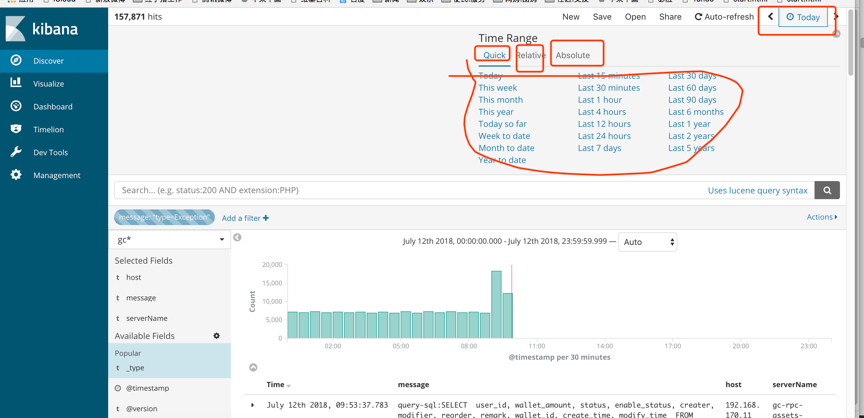
Task: Select 'Last 15 minutes' time range
Action: (609, 76)
